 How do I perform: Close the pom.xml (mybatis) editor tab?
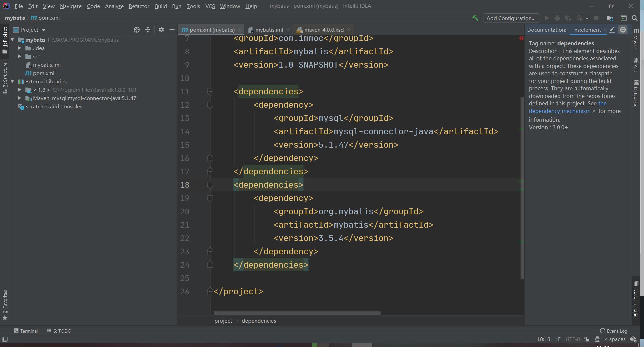[x=239, y=30]
